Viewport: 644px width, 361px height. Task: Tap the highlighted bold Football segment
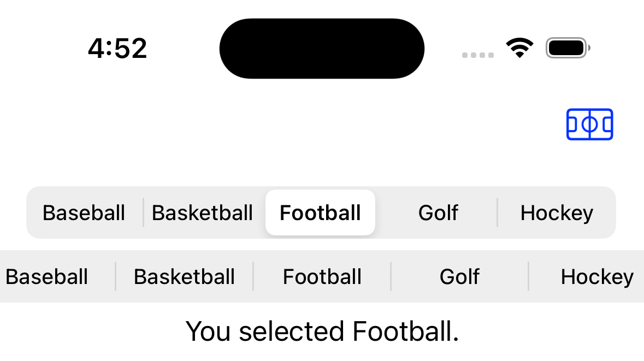320,212
